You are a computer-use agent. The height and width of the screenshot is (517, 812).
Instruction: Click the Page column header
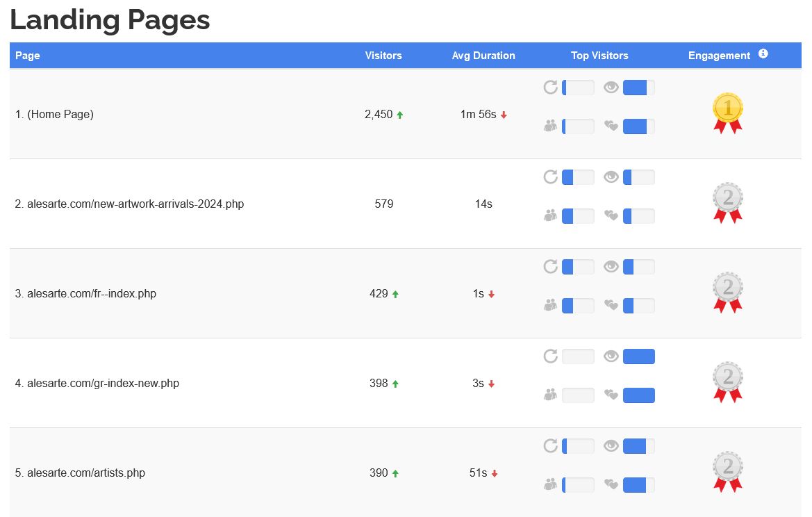pyautogui.click(x=28, y=56)
